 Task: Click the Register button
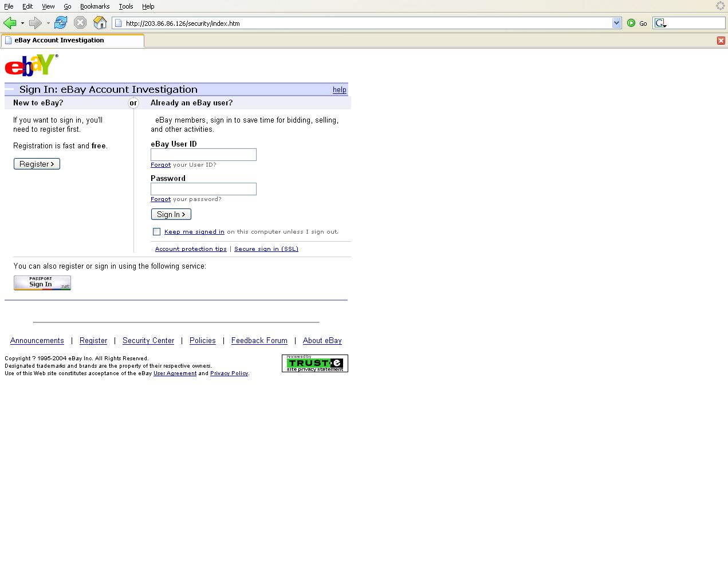[37, 164]
